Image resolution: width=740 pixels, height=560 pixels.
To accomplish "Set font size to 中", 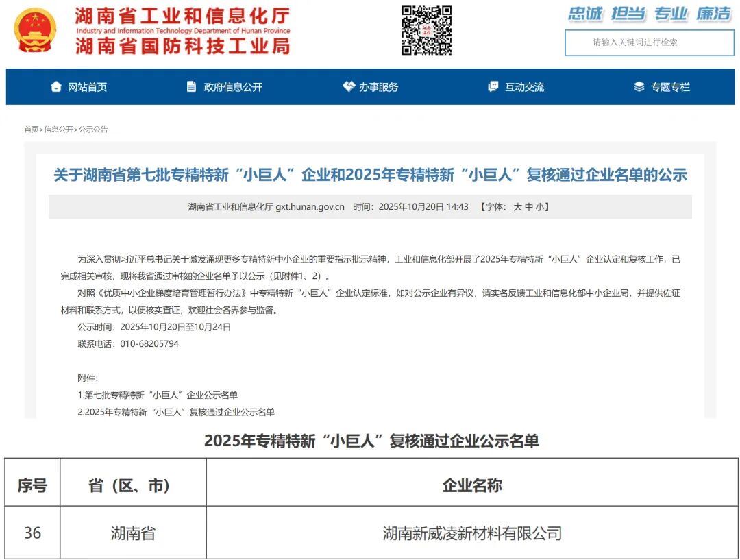I will (x=529, y=207).
